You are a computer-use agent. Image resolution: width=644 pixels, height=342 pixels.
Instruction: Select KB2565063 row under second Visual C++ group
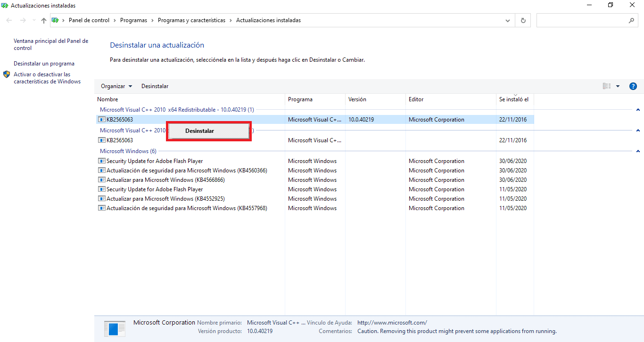click(x=315, y=140)
